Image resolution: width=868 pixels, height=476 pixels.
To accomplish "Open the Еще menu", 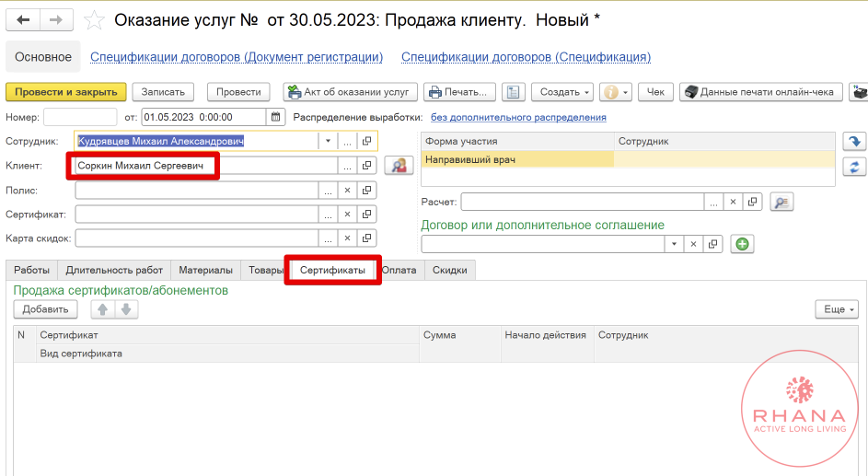I will tap(839, 309).
